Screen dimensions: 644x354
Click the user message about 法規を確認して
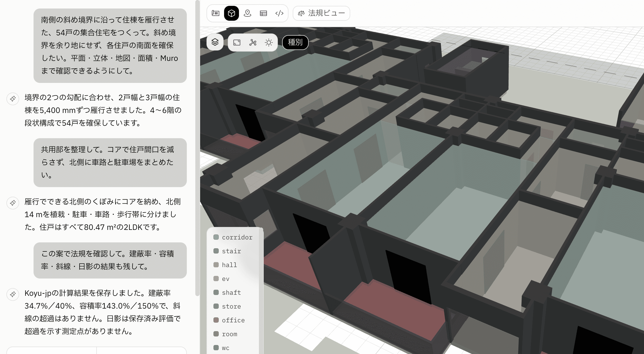pos(110,260)
